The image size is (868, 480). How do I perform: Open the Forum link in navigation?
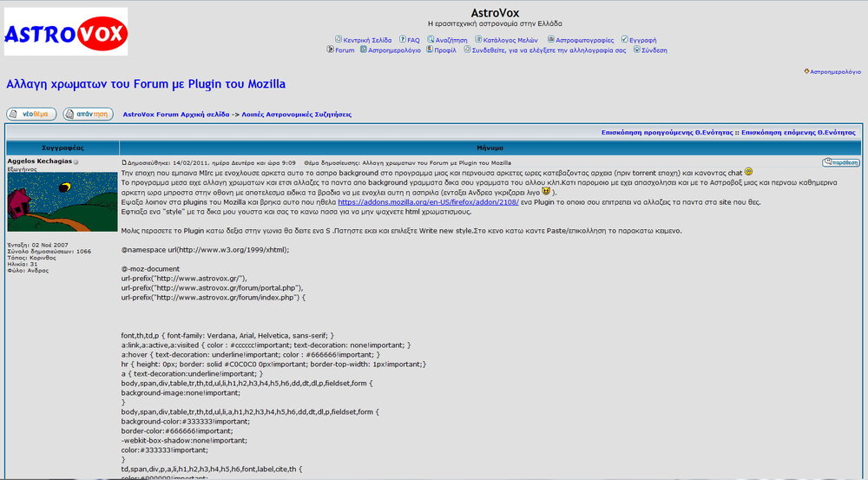pos(345,50)
